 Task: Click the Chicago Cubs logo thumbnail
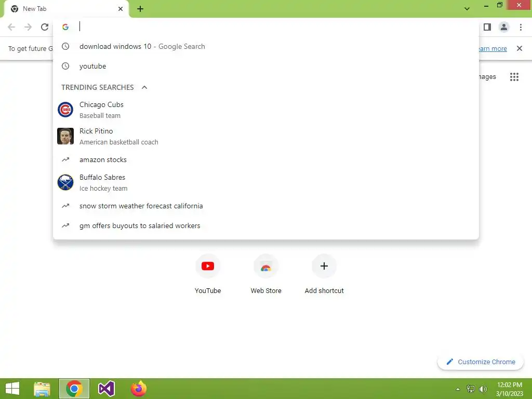(x=65, y=110)
